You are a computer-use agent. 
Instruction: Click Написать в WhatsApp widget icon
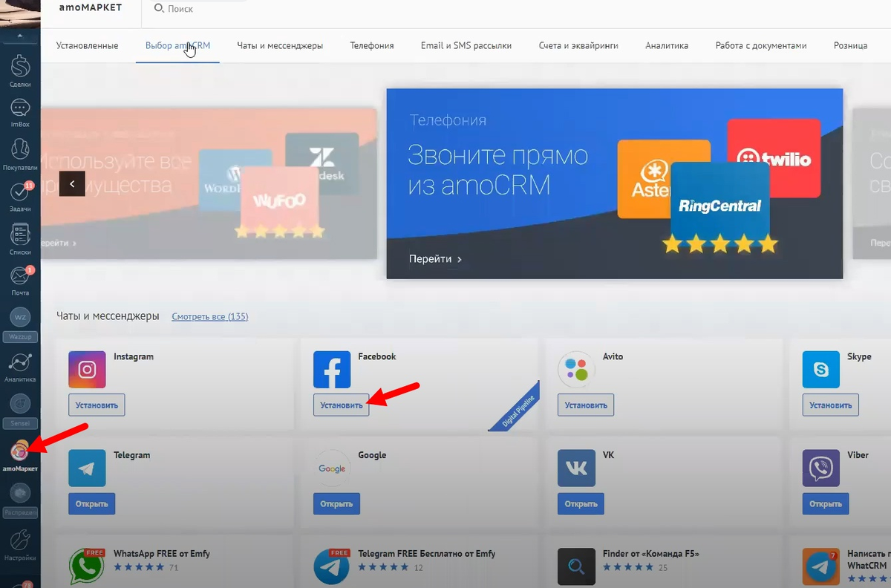coord(821,567)
